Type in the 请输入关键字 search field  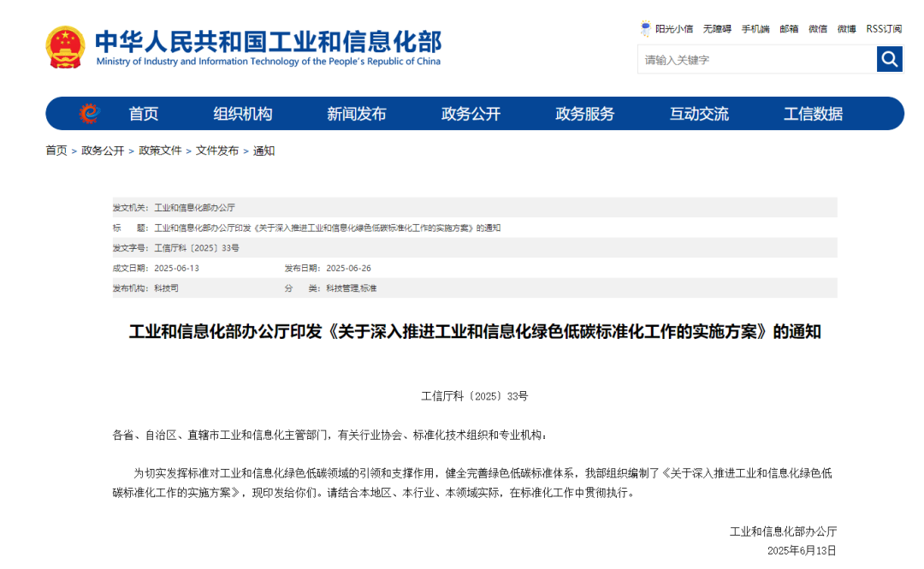[x=756, y=59]
